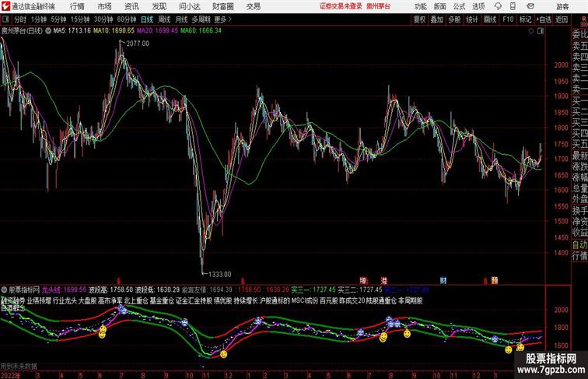This screenshot has height=379, width=588.
Task: Expand the 股票指标网 sub-indicator dropdown
Action: coord(4,290)
